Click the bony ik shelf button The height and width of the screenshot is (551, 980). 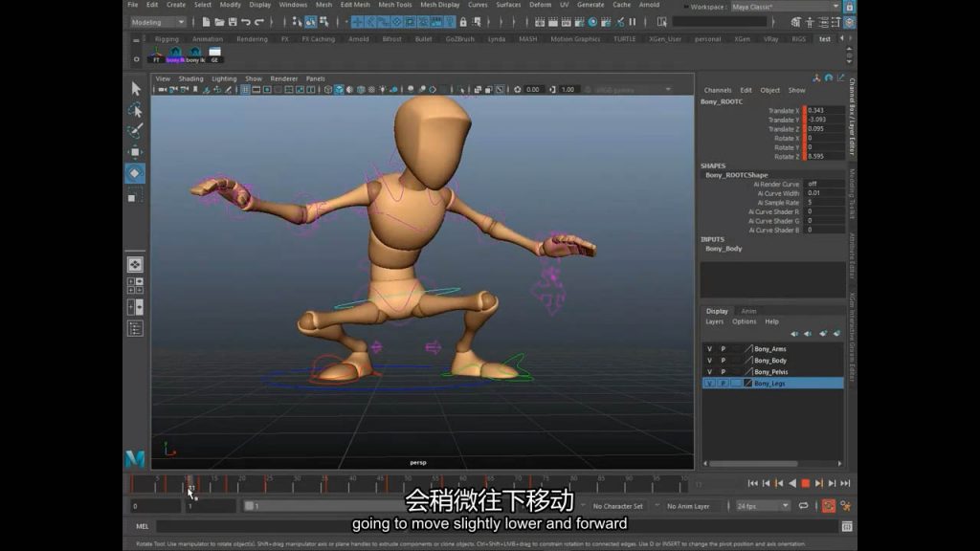195,55
